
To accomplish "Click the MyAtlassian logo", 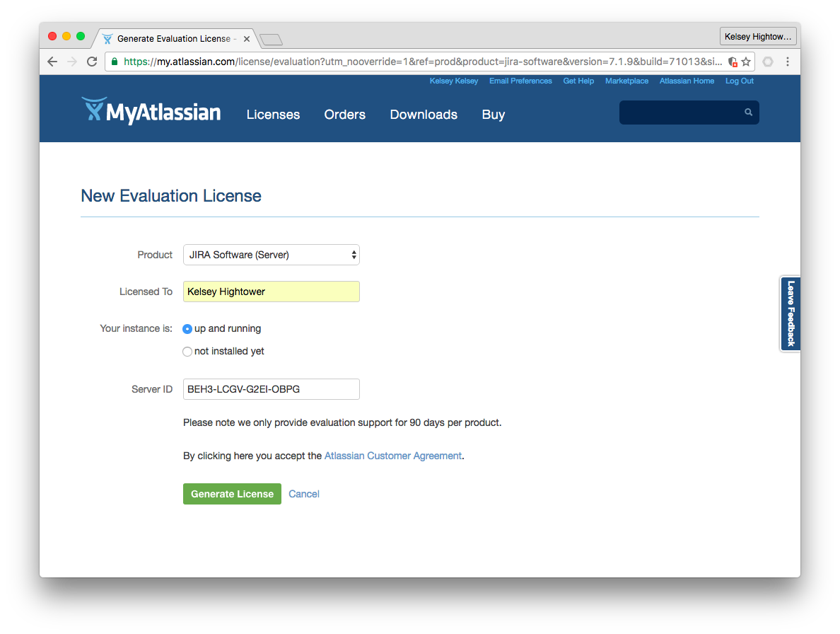I will click(151, 111).
